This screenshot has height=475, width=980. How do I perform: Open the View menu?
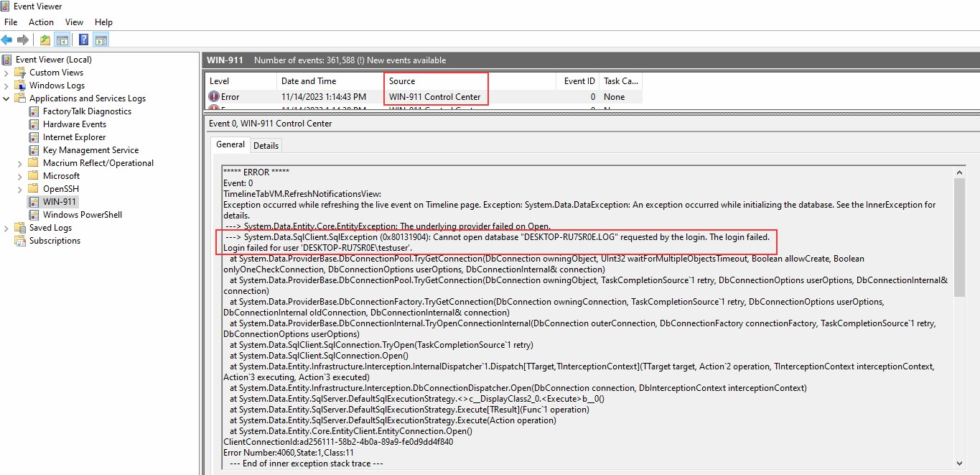(74, 22)
